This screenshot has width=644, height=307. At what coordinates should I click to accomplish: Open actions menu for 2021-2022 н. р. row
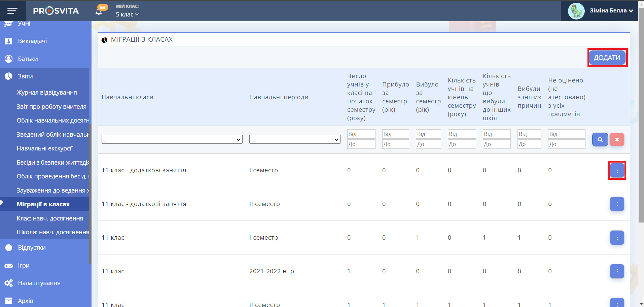pos(617,271)
